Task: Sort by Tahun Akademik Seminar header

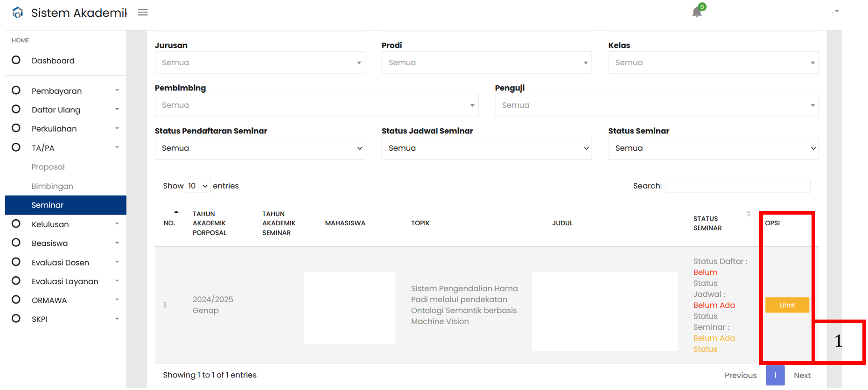Action: [279, 223]
